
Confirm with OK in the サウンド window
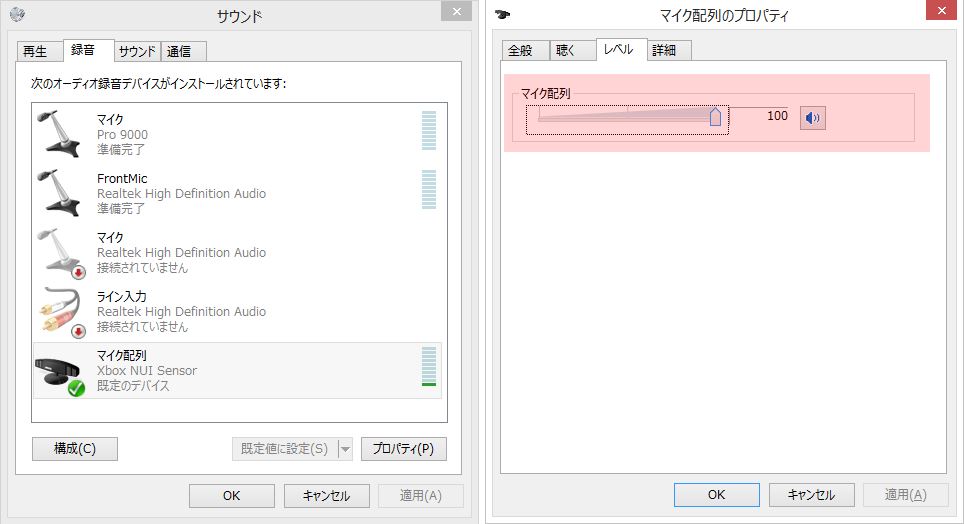click(x=232, y=496)
